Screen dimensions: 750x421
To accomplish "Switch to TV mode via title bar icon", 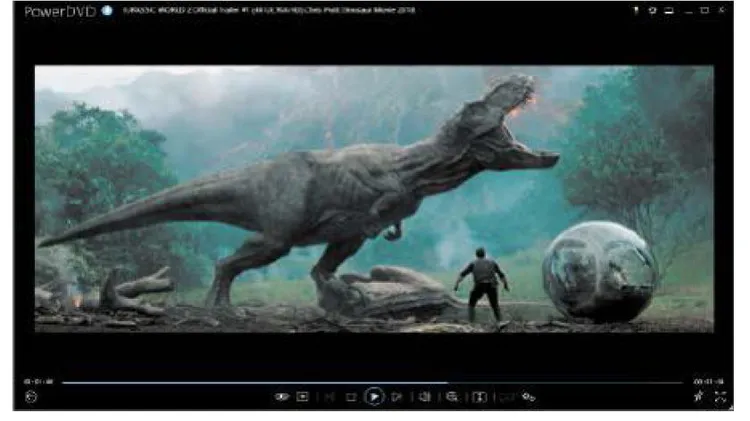I will pos(669,10).
